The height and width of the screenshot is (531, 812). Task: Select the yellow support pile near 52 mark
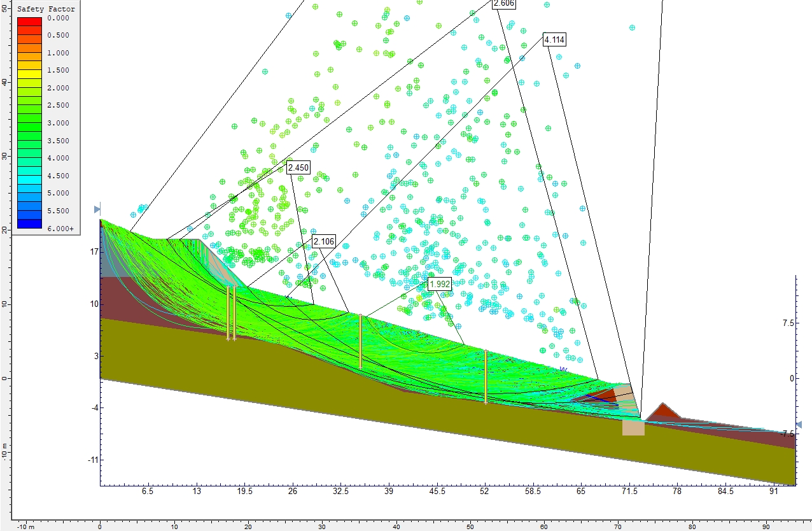click(x=486, y=376)
